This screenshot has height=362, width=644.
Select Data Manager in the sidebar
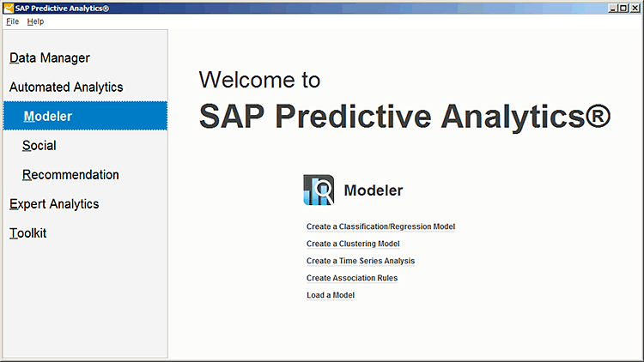coord(50,57)
